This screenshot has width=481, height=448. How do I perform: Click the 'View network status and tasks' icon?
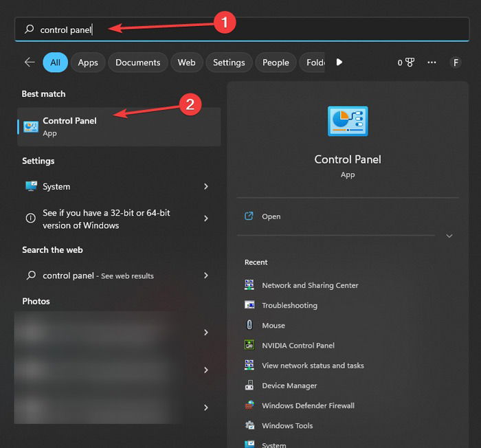coord(249,365)
